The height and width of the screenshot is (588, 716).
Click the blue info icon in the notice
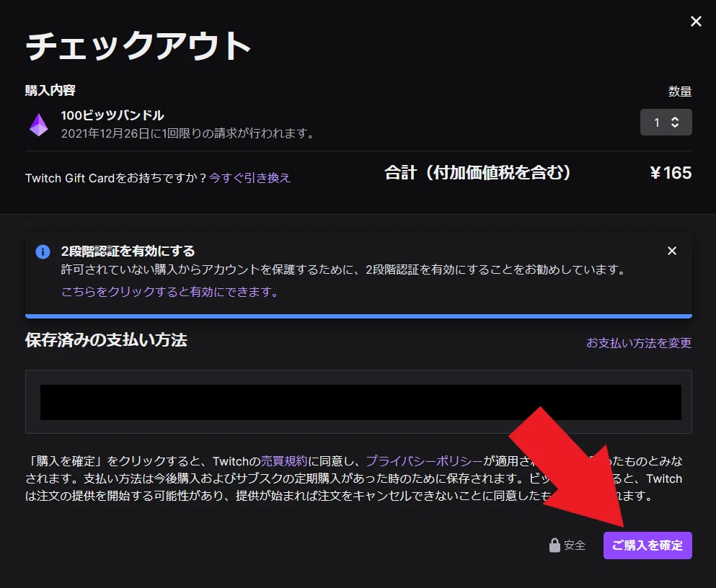tap(43, 251)
